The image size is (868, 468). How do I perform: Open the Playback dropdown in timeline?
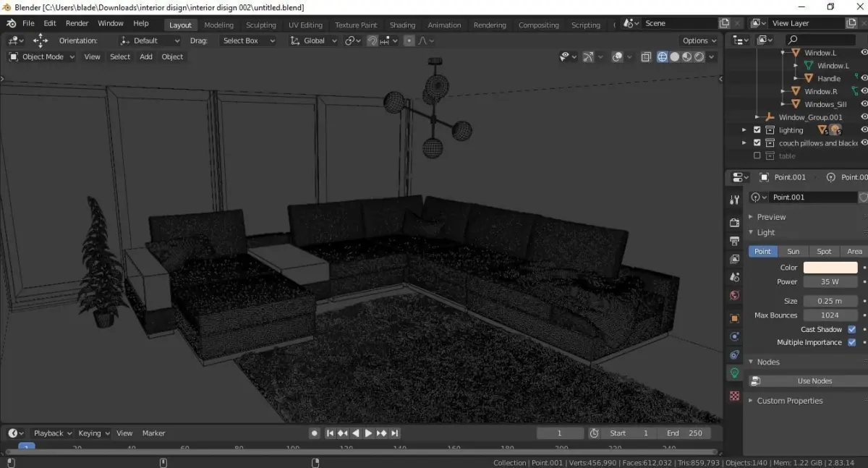tap(53, 433)
